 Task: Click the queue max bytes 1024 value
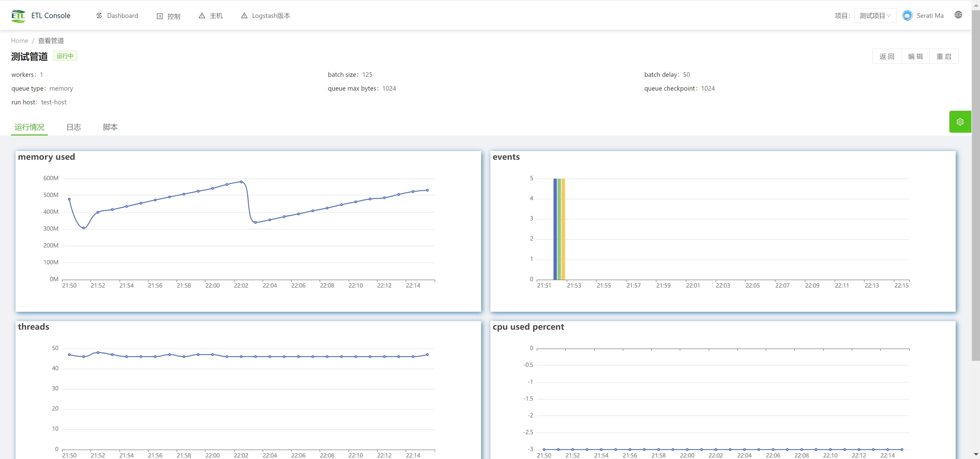(389, 89)
